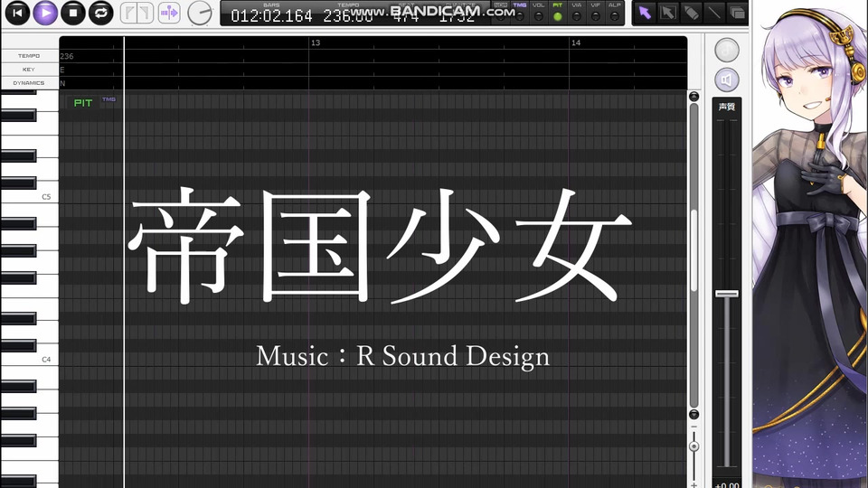This screenshot has width=868, height=488.
Task: Stop playback with the square button
Action: [x=73, y=13]
